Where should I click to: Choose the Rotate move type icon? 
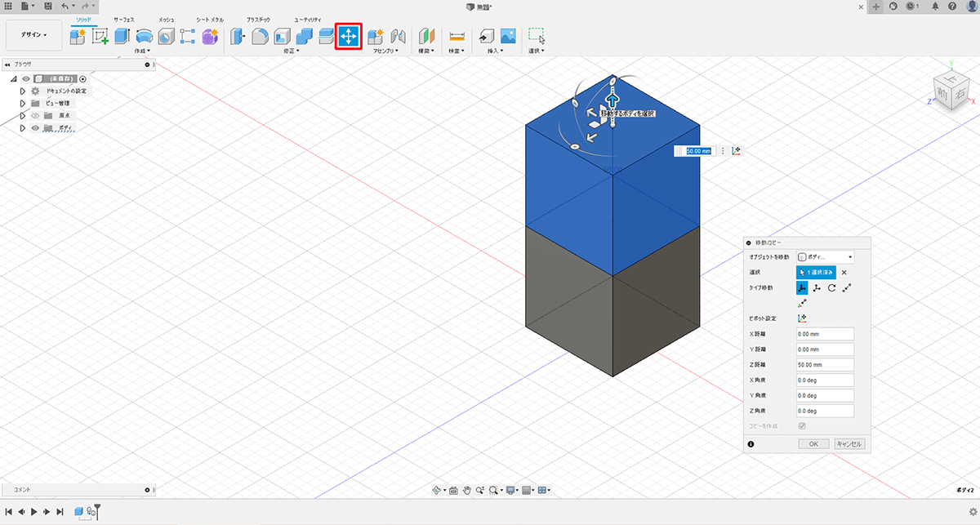pyautogui.click(x=831, y=288)
